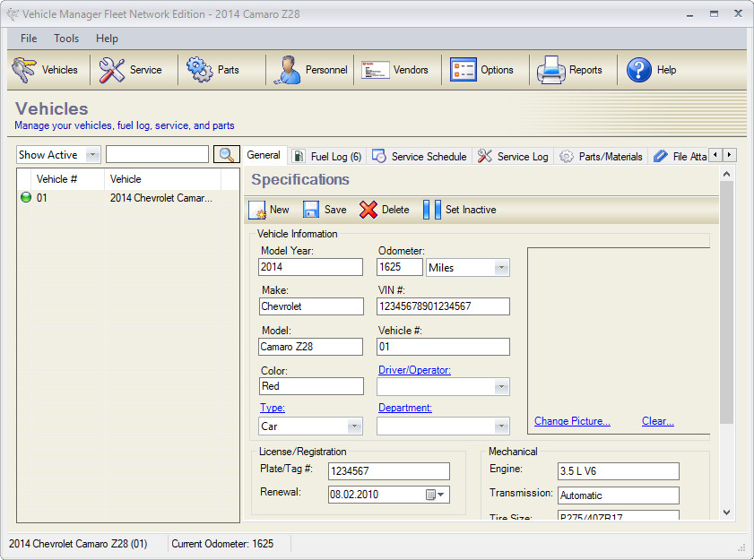This screenshot has width=754, height=560.
Task: Open the Vendors card icon
Action: click(x=375, y=70)
